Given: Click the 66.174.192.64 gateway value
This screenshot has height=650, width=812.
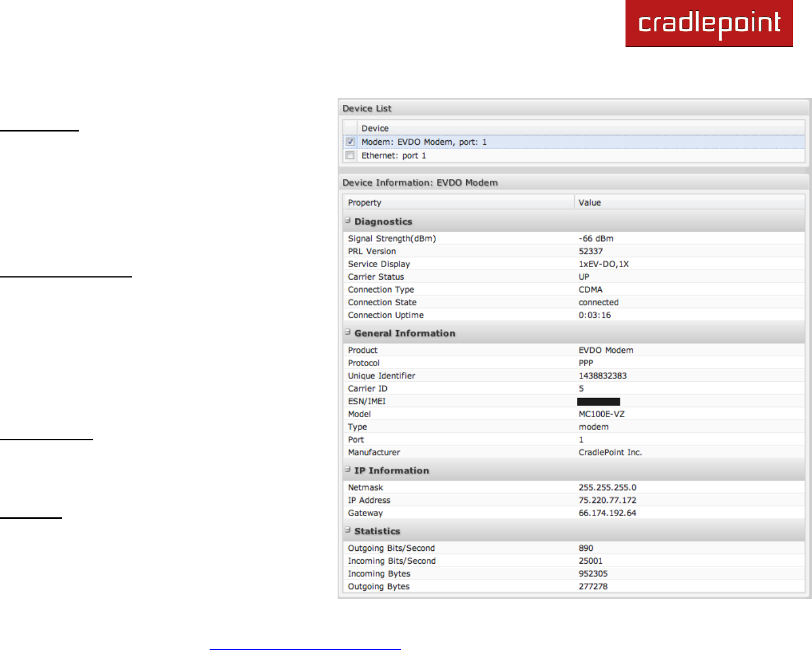Looking at the screenshot, I should pos(608,513).
